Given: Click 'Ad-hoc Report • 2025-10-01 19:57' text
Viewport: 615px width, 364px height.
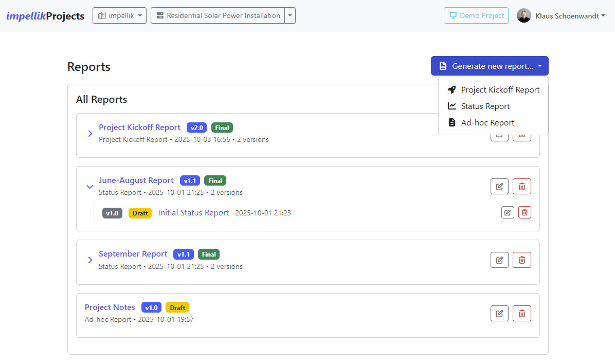Looking at the screenshot, I should pyautogui.click(x=139, y=319).
